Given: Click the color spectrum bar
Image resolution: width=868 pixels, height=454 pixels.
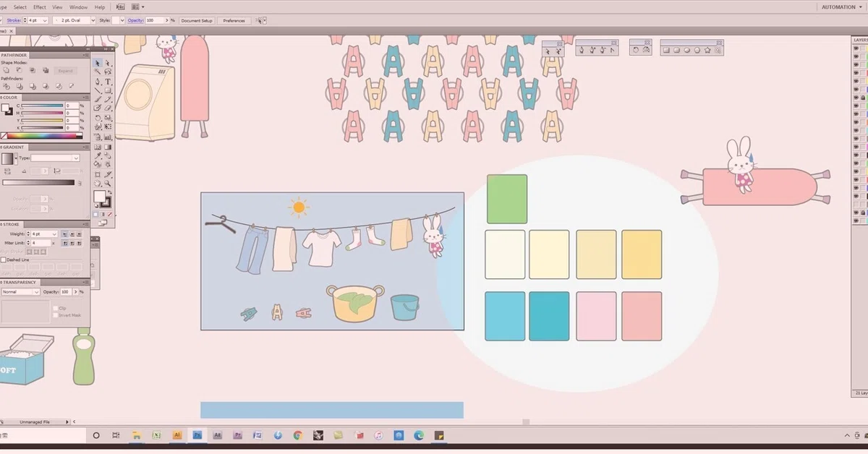Looking at the screenshot, I should (x=43, y=135).
